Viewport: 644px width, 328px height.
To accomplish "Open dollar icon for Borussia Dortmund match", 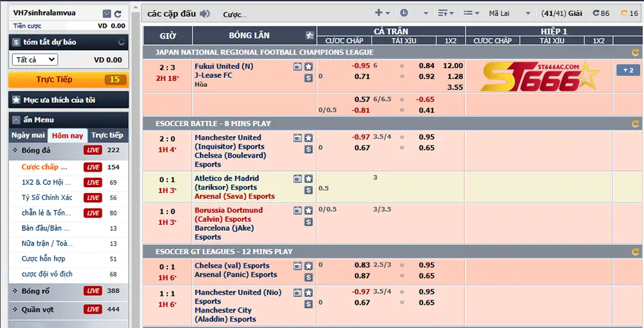I will (x=308, y=222).
